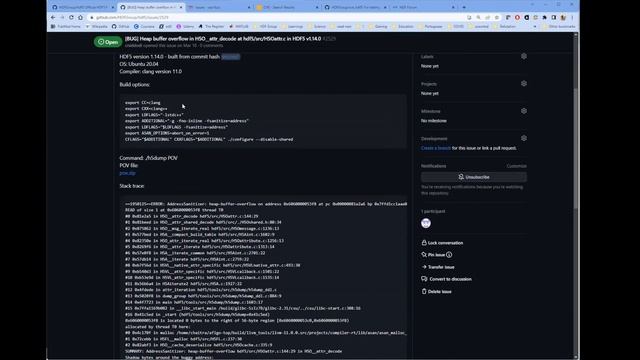Click the Unsubscribe notifications button
This screenshot has width=640, height=360.
click(x=473, y=177)
